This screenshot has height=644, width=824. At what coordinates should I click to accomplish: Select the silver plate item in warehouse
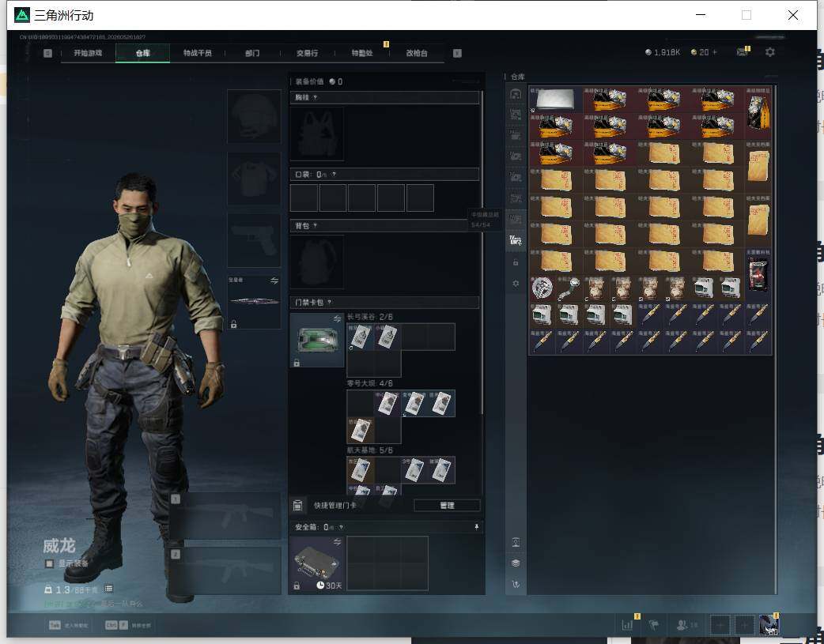click(555, 100)
